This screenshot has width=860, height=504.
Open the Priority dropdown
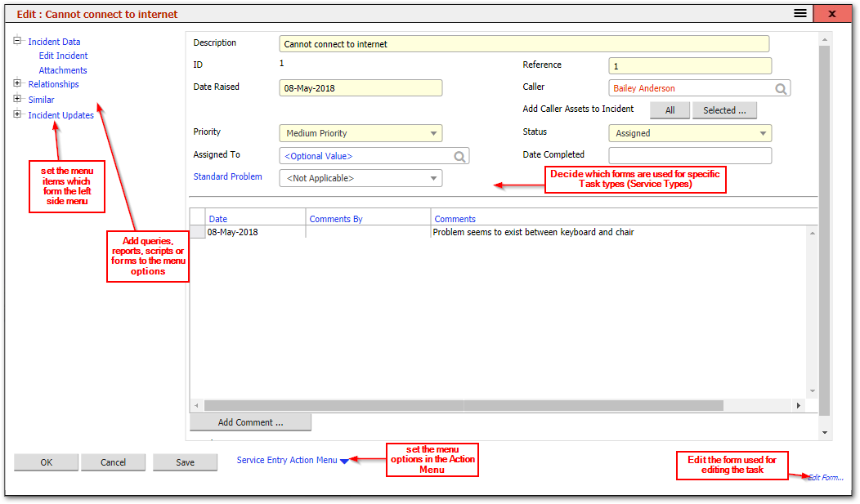tap(433, 132)
